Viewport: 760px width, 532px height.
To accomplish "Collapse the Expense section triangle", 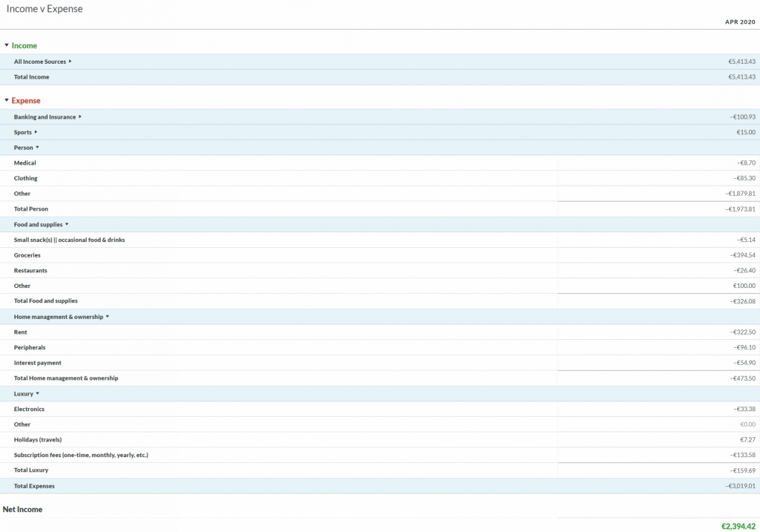I will coord(7,101).
